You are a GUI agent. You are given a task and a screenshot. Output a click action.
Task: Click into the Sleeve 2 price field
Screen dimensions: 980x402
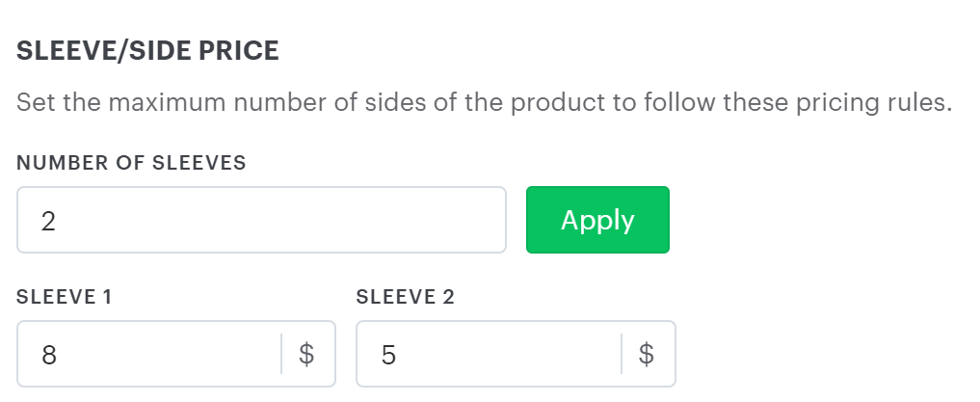pos(489,355)
